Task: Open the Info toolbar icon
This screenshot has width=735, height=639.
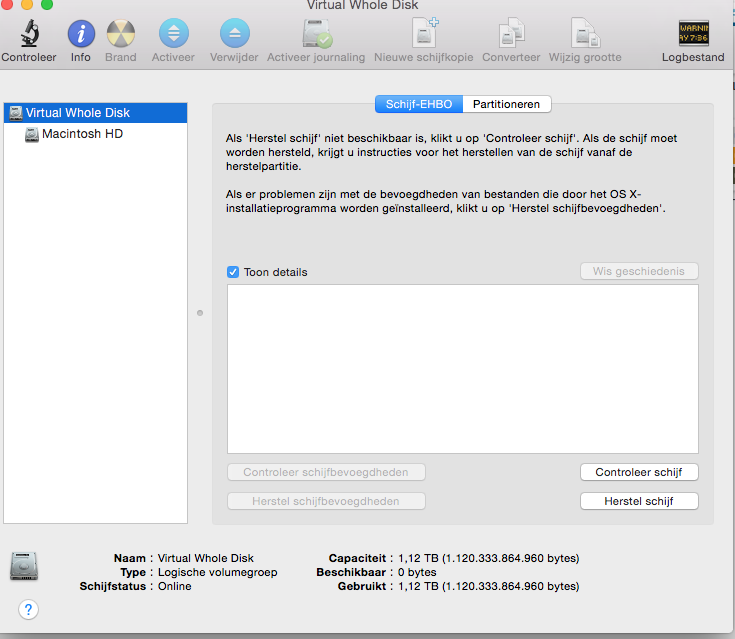Action: point(81,34)
